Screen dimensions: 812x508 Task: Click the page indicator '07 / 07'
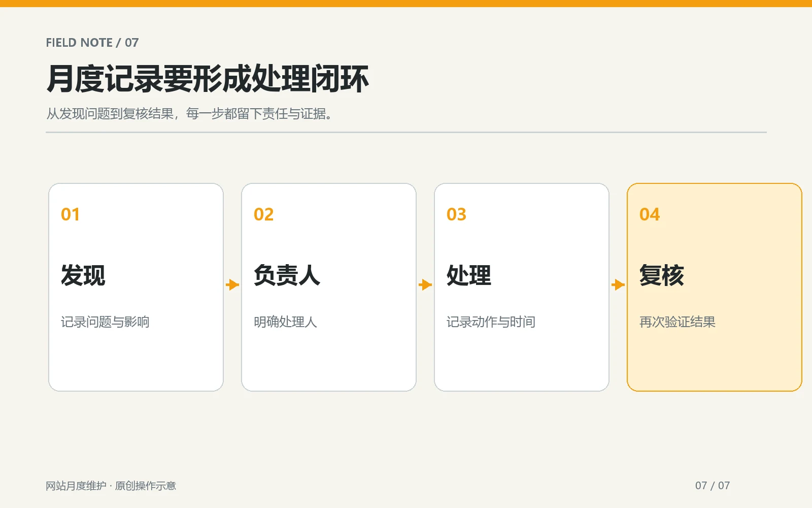[x=713, y=486]
